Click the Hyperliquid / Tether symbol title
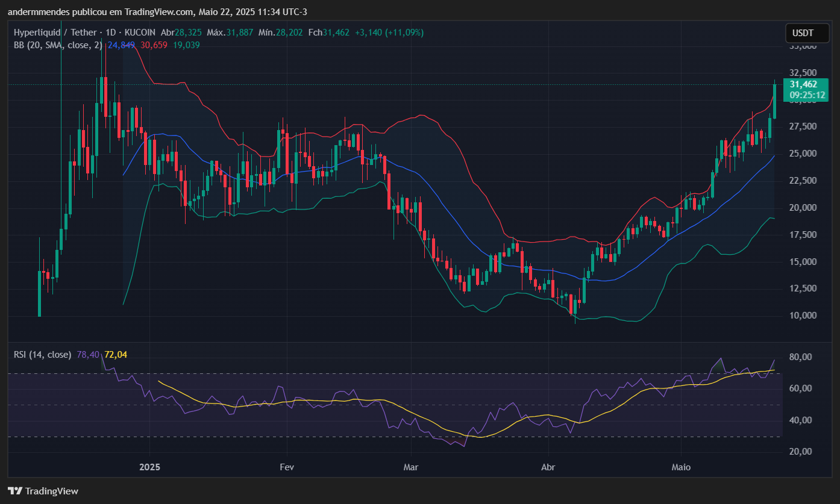The image size is (840, 504). coord(54,33)
